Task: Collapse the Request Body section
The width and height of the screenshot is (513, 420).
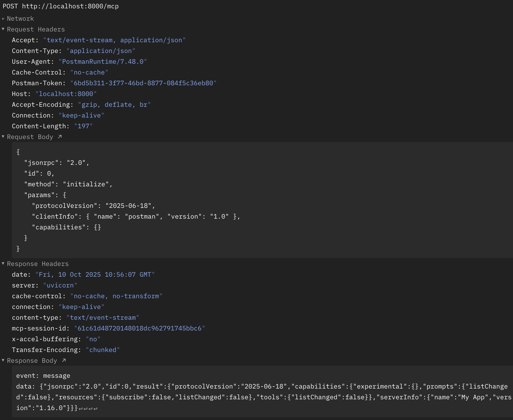Action: 3,137
